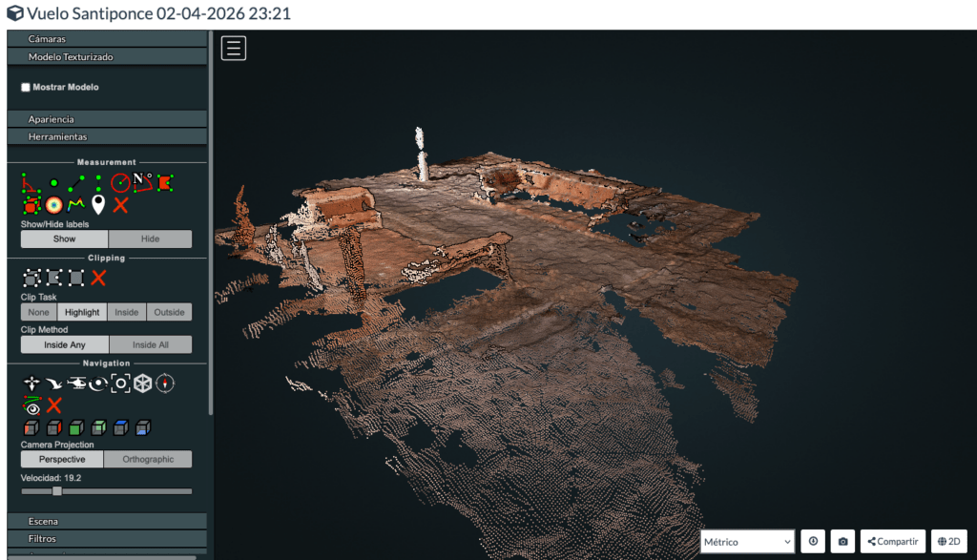
Task: Toggle the compass navigation icon
Action: pyautogui.click(x=165, y=384)
